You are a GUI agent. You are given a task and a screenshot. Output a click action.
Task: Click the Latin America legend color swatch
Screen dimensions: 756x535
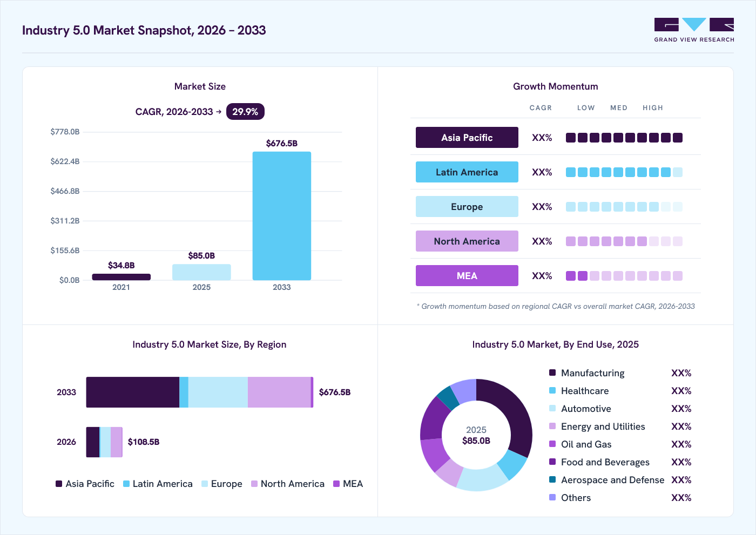126,484
